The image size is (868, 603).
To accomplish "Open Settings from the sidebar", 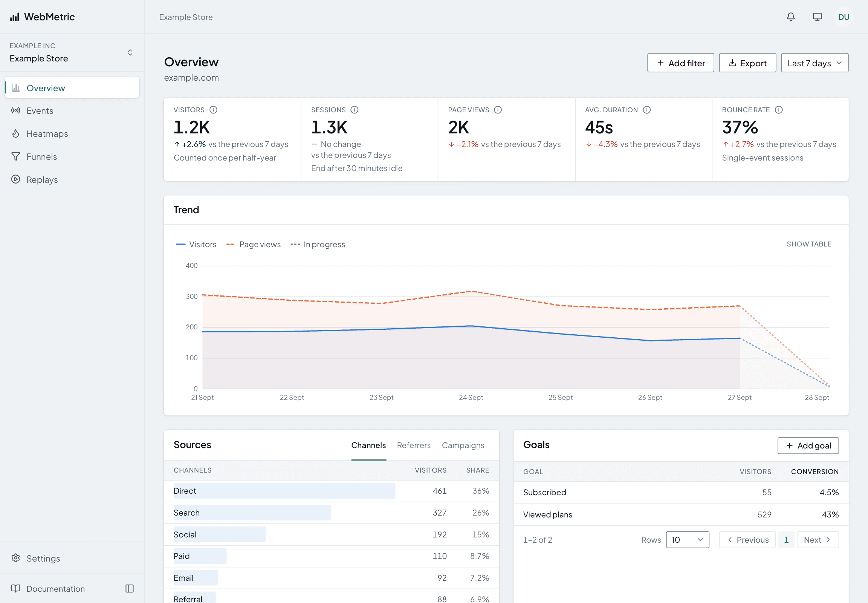I will point(72,558).
